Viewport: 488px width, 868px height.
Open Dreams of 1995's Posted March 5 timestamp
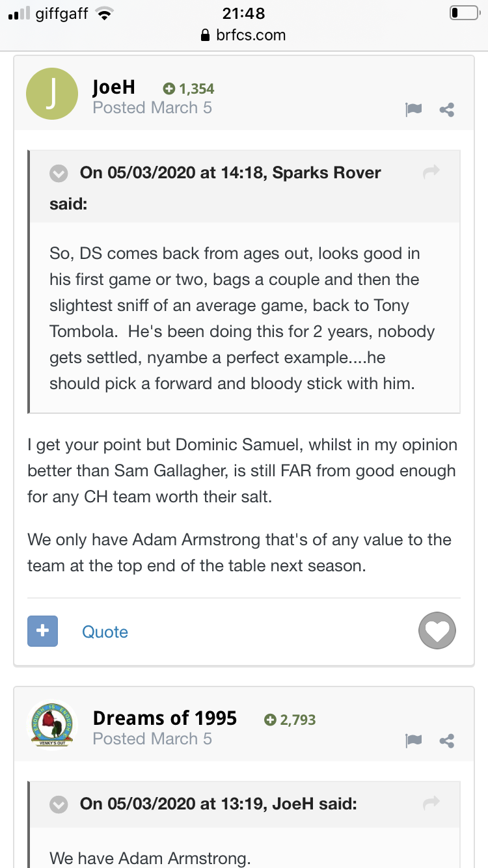pyautogui.click(x=152, y=739)
